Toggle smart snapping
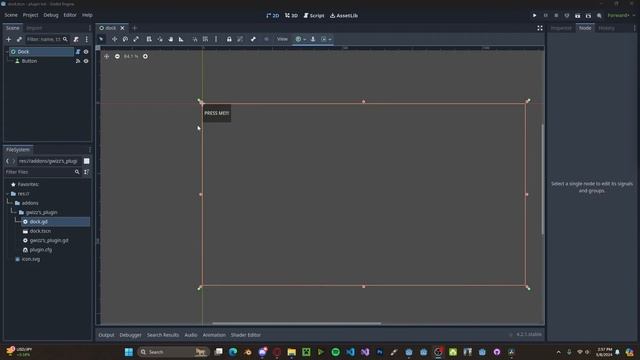Screen dimensions: 640x360 pyautogui.click(x=195, y=39)
